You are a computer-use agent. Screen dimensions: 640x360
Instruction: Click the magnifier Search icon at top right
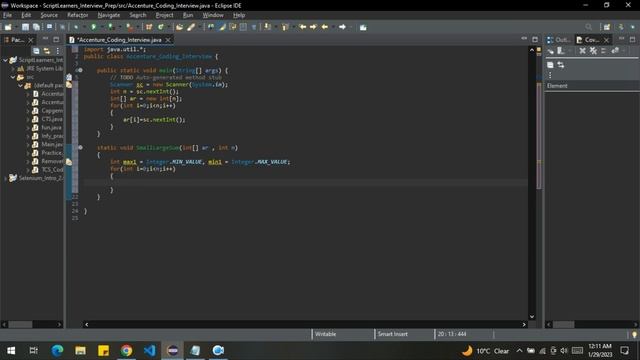(x=588, y=27)
